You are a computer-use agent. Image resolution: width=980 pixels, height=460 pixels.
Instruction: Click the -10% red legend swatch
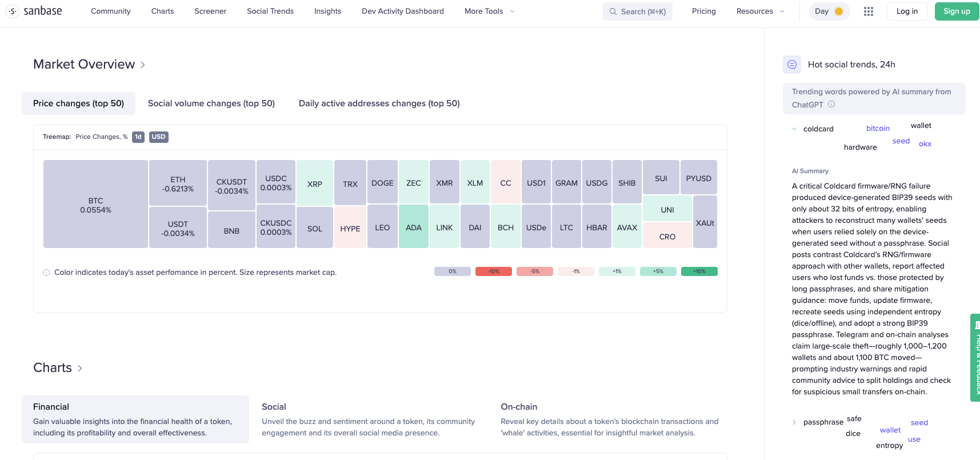pyautogui.click(x=494, y=271)
